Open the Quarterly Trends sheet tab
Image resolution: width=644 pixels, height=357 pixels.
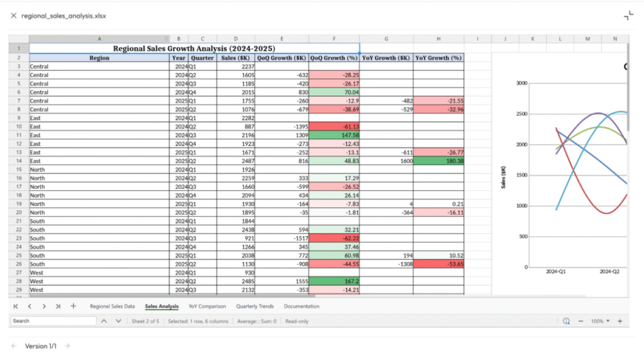[255, 307]
